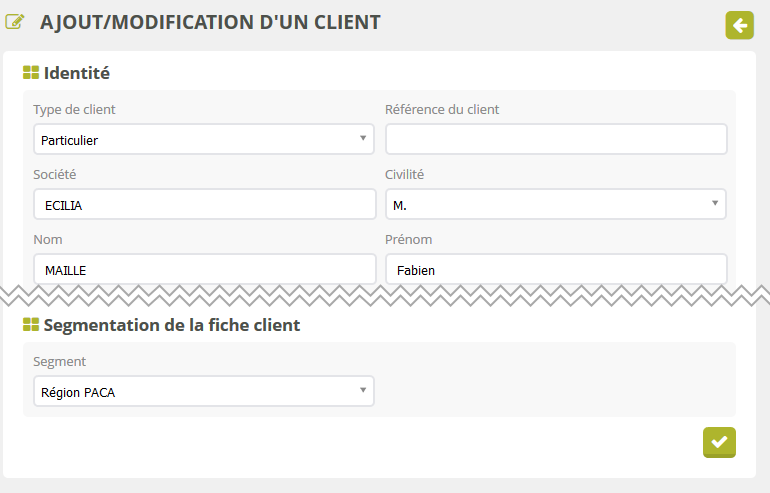
Task: Click the Société field containing ECILIA
Action: click(x=204, y=204)
